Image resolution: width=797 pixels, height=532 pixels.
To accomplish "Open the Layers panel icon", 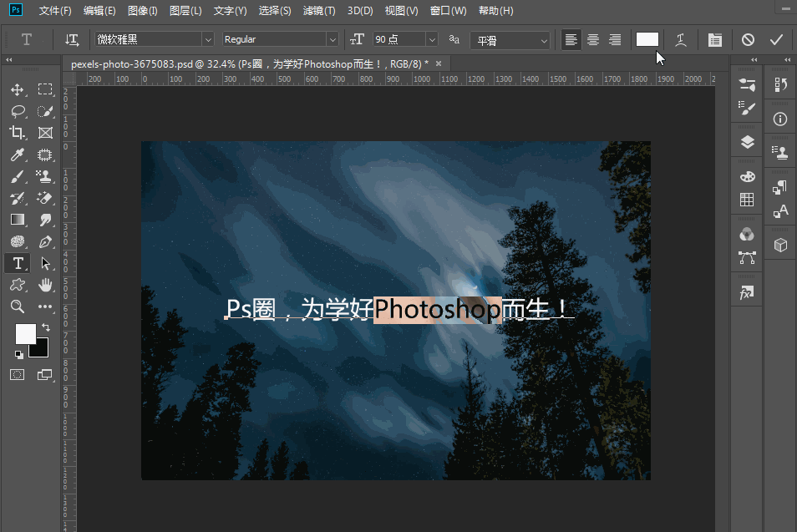I will tap(747, 142).
